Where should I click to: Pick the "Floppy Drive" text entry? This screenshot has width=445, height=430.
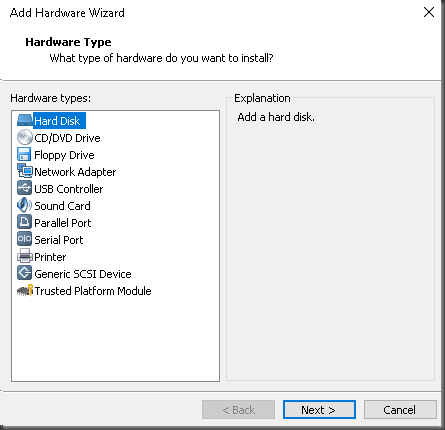click(x=64, y=155)
